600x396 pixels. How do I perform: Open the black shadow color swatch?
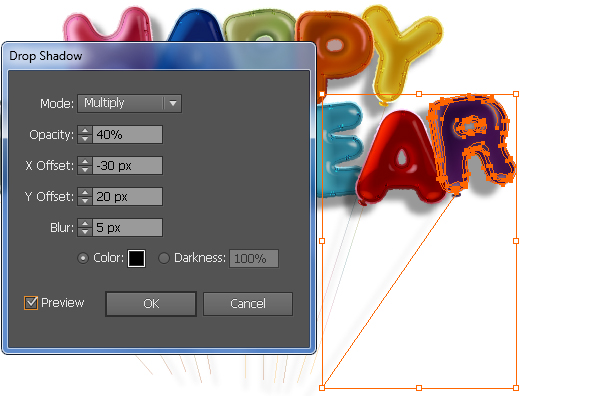pyautogui.click(x=136, y=258)
